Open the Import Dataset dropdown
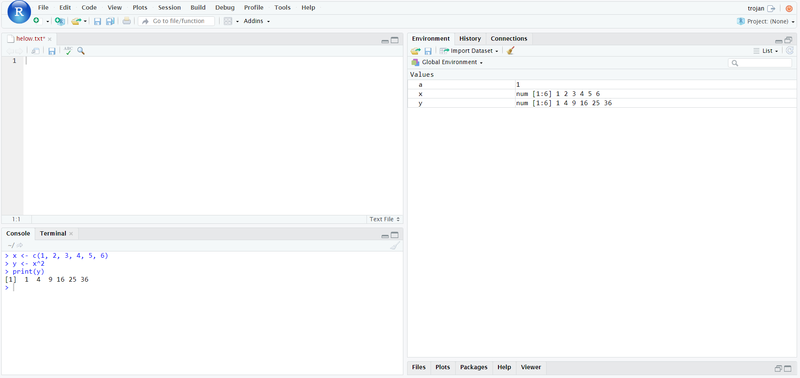 [469, 51]
